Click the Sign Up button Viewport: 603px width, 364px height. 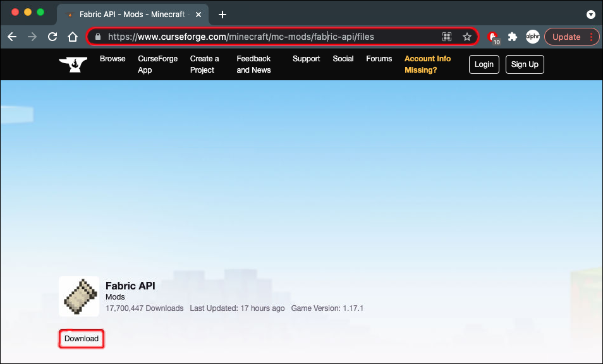click(525, 64)
